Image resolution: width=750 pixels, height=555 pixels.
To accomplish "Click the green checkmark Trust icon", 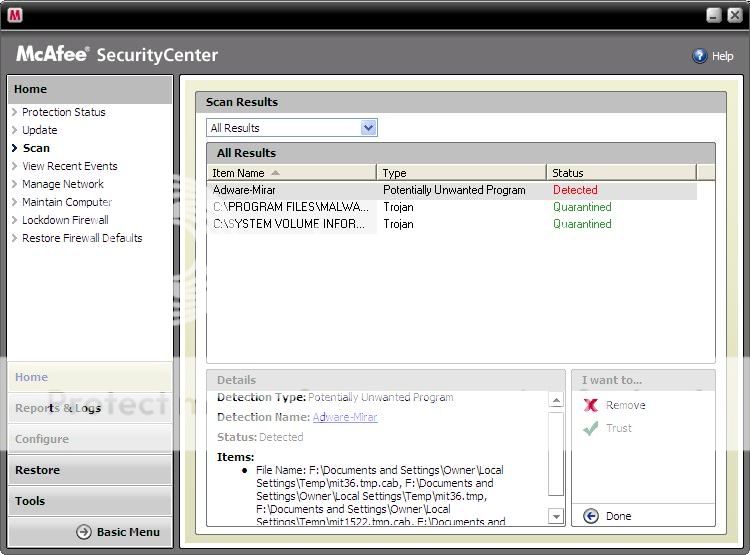I will [x=591, y=428].
